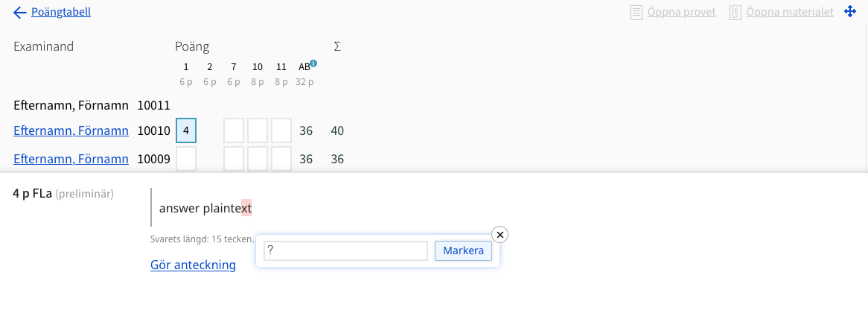Open the Öppna provet link
868x334 pixels.
pos(681,12)
